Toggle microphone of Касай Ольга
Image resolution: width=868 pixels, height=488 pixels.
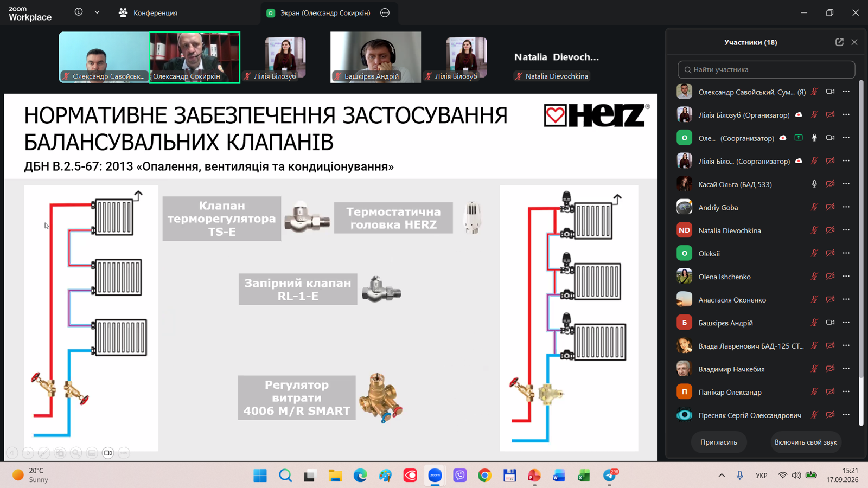(x=814, y=184)
